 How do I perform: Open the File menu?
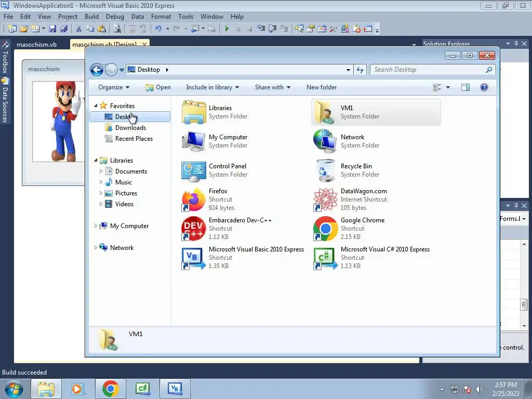[8, 17]
